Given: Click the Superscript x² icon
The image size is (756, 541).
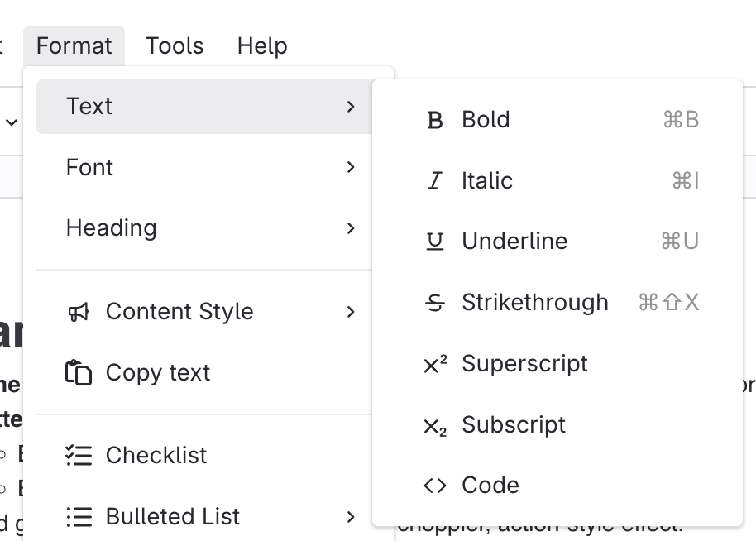Looking at the screenshot, I should [435, 364].
